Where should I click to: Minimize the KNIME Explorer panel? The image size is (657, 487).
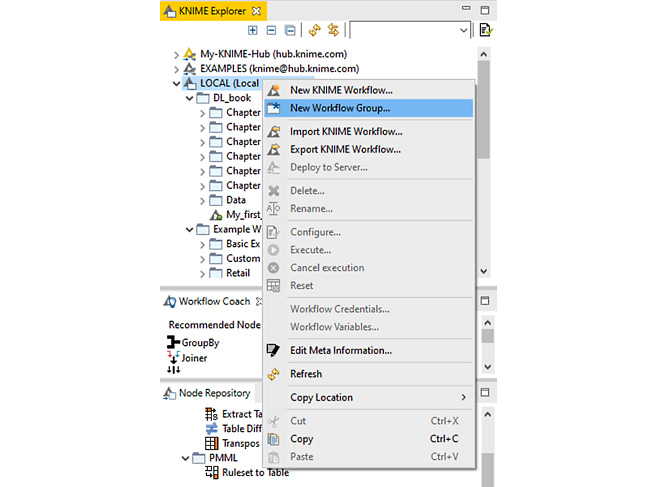tap(466, 8)
